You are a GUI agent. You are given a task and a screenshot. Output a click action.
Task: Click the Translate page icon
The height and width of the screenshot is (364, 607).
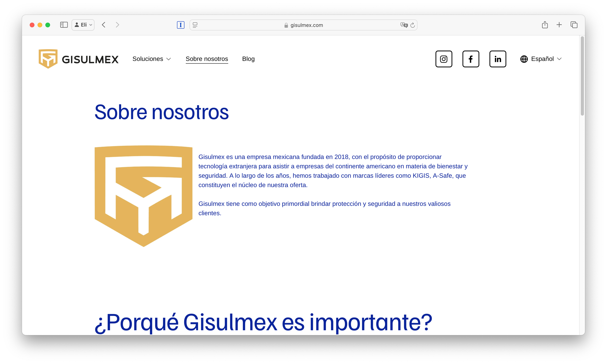click(404, 25)
